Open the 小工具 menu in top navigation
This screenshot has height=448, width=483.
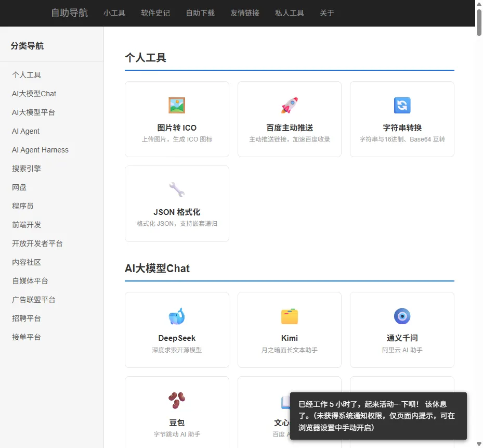tap(114, 13)
